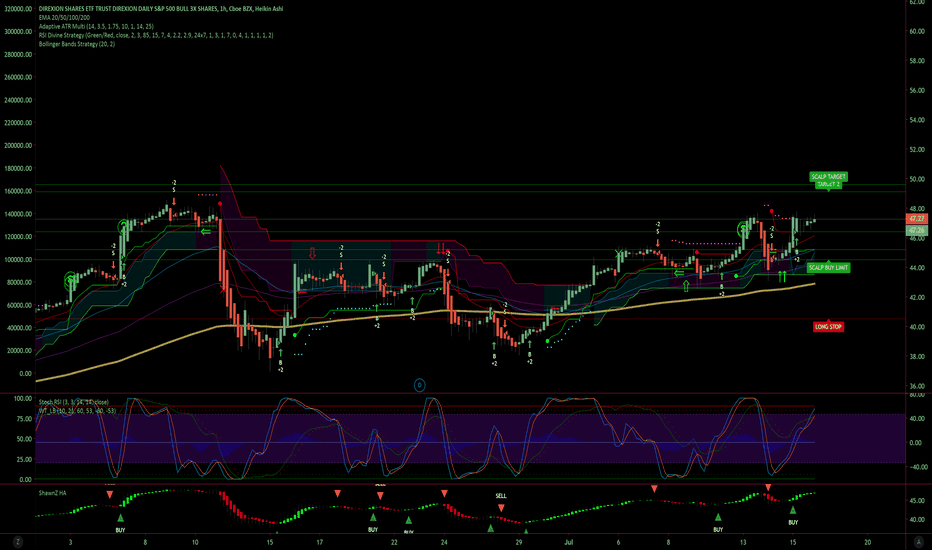Click the BUY label near date 15
Image resolution: width=932 pixels, height=550 pixels.
793,523
